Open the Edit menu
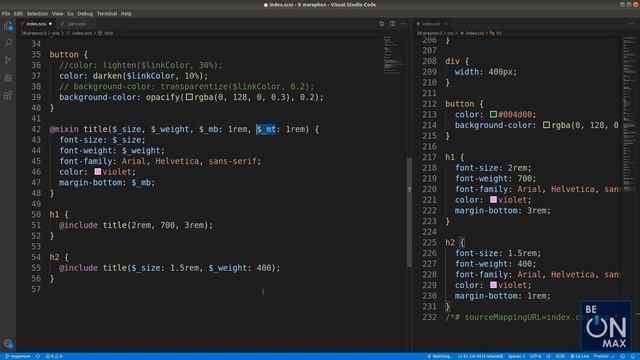 pos(18,13)
